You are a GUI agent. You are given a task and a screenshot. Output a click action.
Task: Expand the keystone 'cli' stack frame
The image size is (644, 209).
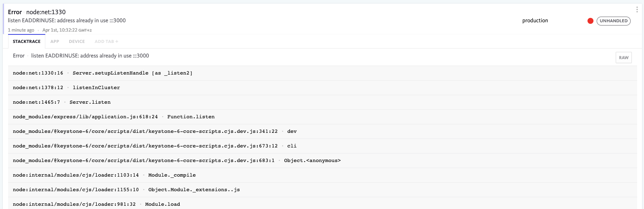coord(322,146)
